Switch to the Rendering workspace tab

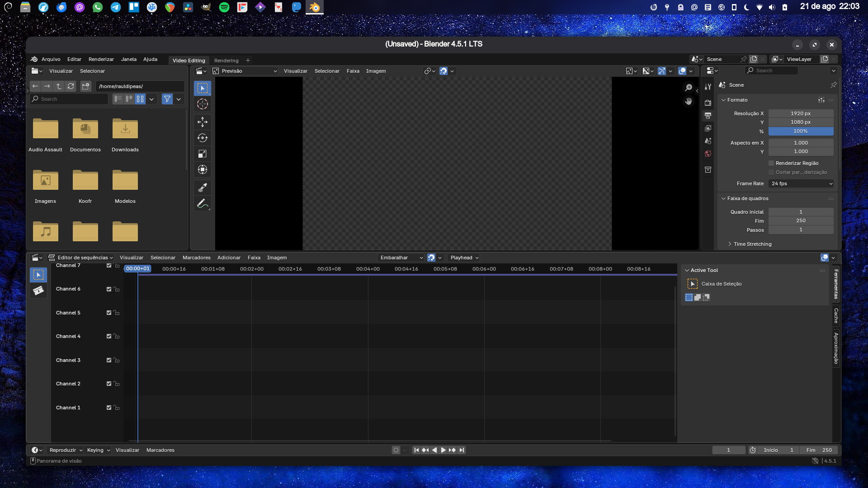[226, 60]
